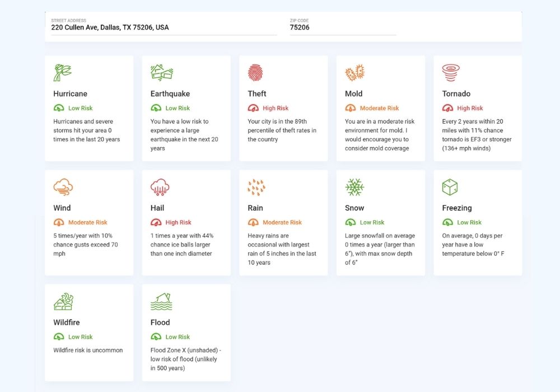The height and width of the screenshot is (392, 560).
Task: Click the Tornado funnel icon
Action: pyautogui.click(x=451, y=73)
